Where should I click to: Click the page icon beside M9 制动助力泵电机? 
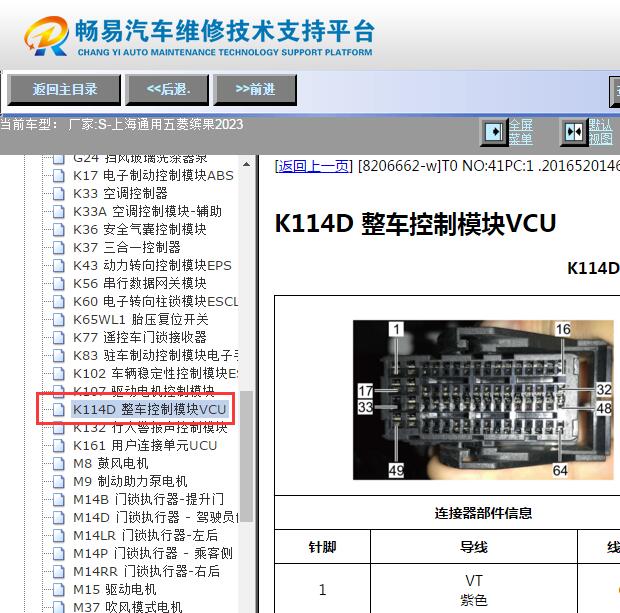59,482
